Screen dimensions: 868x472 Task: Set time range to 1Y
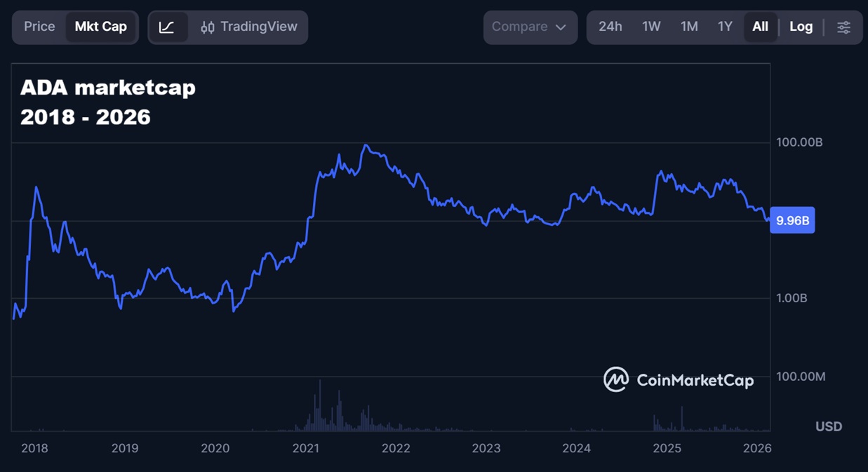pos(725,27)
